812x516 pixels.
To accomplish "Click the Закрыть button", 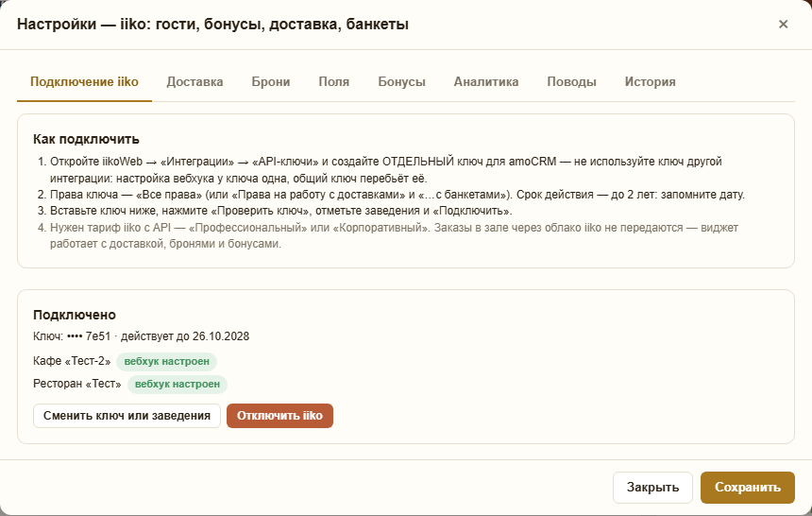I will click(652, 488).
